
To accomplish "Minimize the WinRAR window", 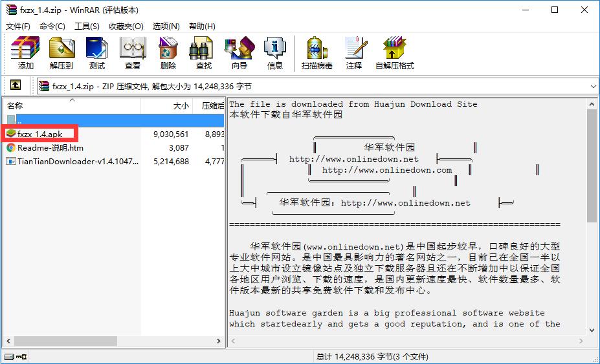I will coord(525,10).
